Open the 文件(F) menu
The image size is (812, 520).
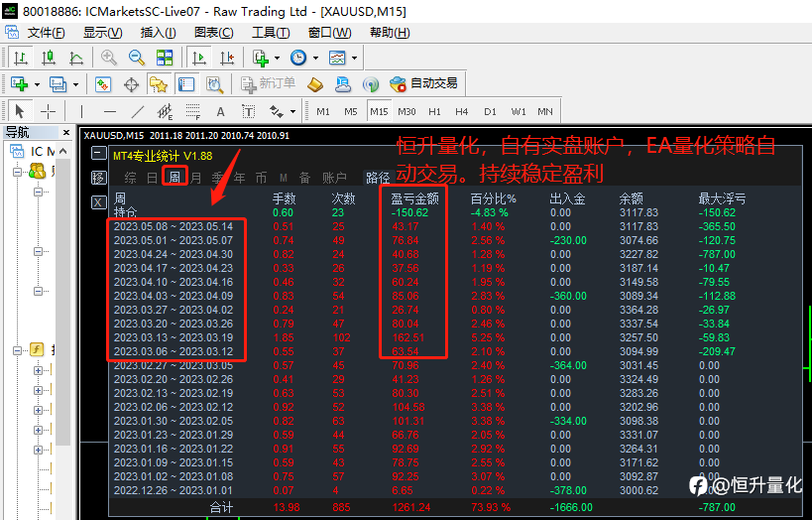46,33
